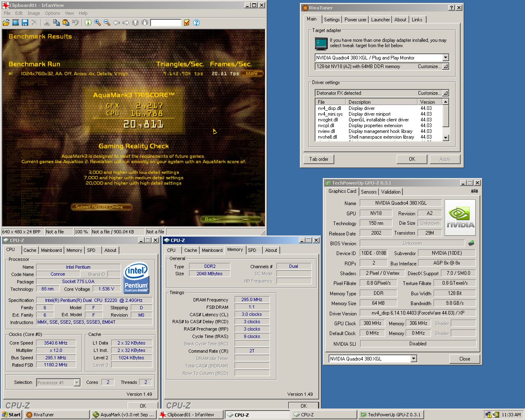Click the Paste clipboard icon in IrfanView
The width and height of the screenshot is (525, 420).
(66, 23)
